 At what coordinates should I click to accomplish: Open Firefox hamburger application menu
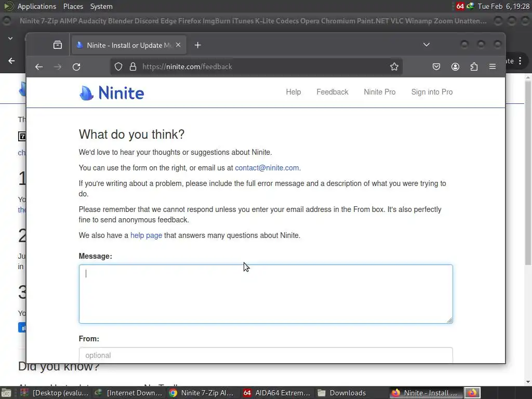point(493,66)
